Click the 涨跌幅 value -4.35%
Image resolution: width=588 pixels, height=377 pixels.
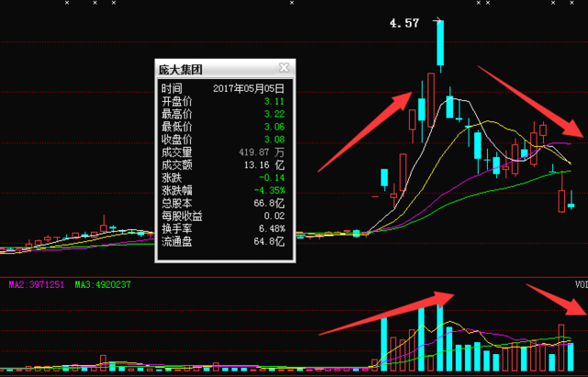click(x=269, y=190)
